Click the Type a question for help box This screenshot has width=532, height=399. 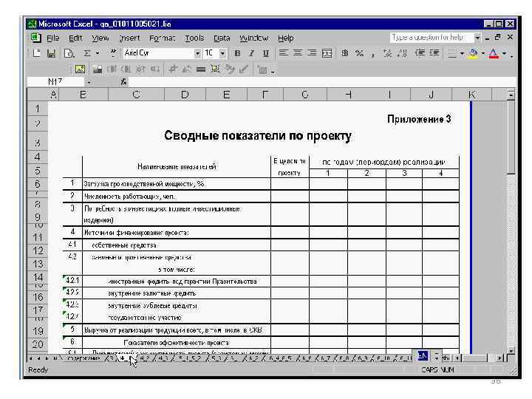432,38
